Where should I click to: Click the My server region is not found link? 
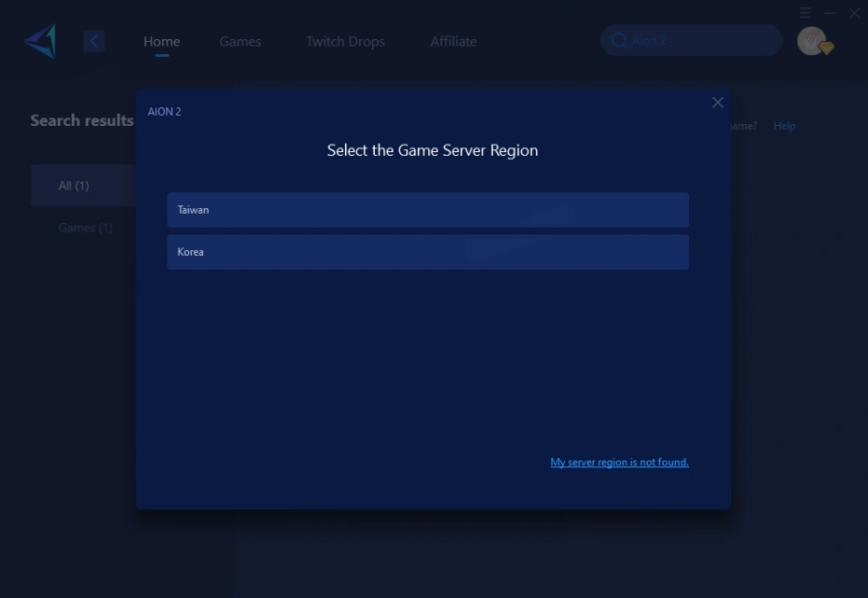(619, 461)
